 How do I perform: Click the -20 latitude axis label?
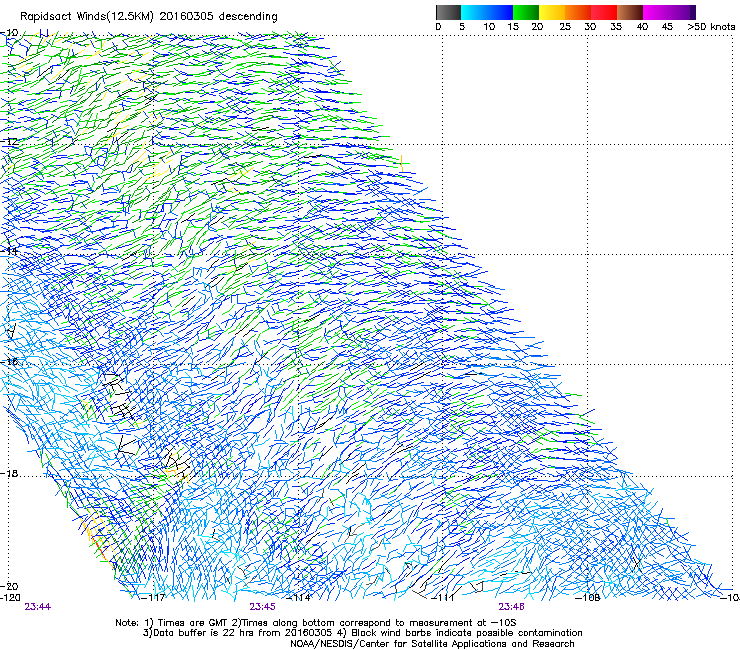9,586
